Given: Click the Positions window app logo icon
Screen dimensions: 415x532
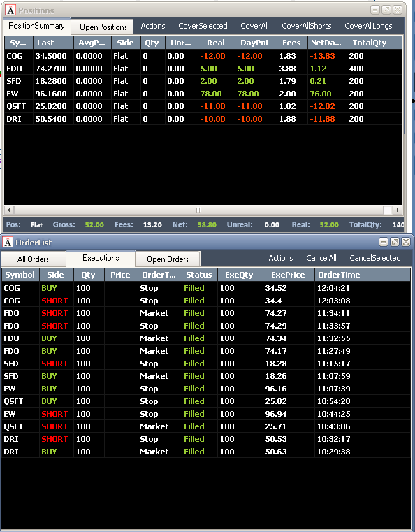Looking at the screenshot, I should click(10, 10).
